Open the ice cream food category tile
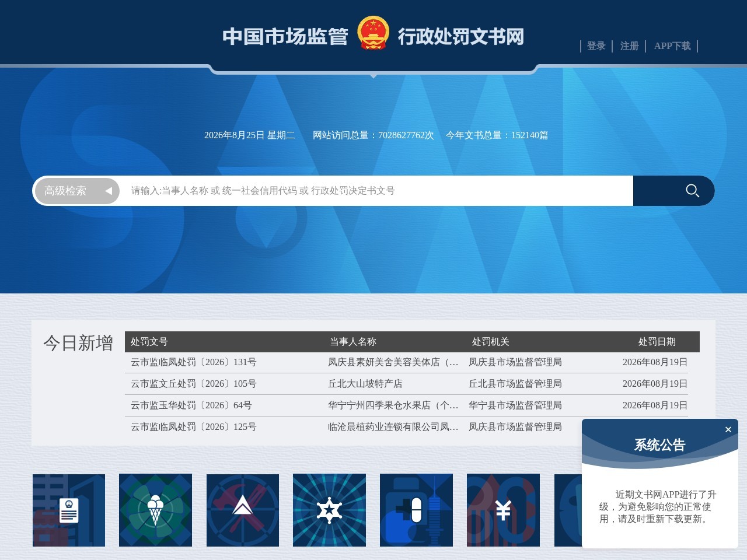This screenshot has width=747, height=560. 155,510
